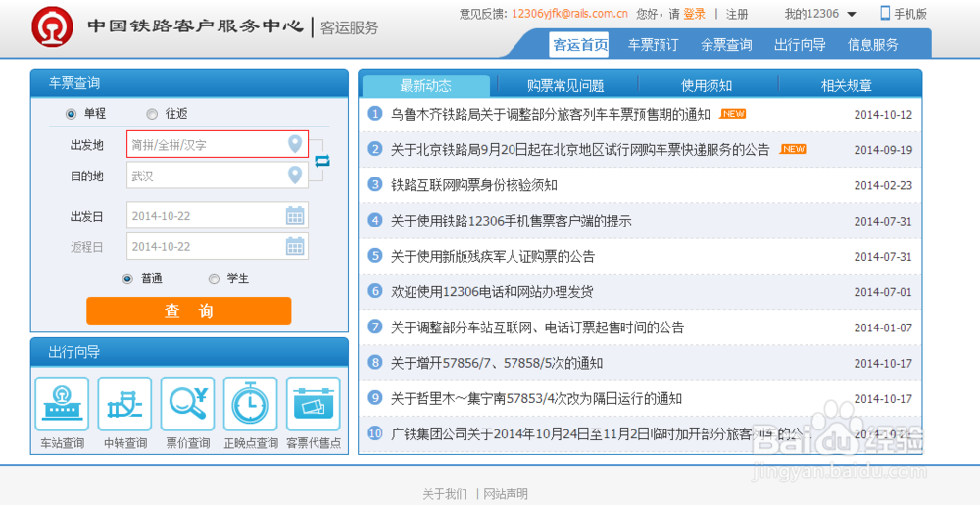The width and height of the screenshot is (980, 505).
Task: Open notice 关于使用铁路12306手机售票客户端的提示
Action: click(x=512, y=221)
